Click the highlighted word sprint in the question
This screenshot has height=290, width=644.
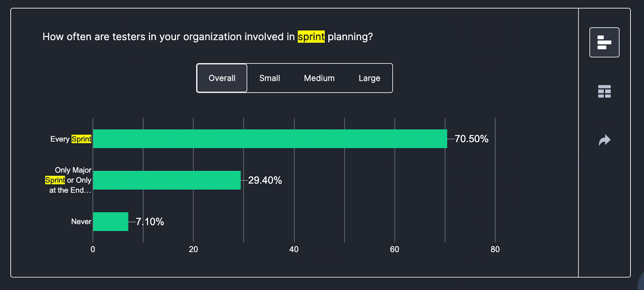(x=311, y=37)
